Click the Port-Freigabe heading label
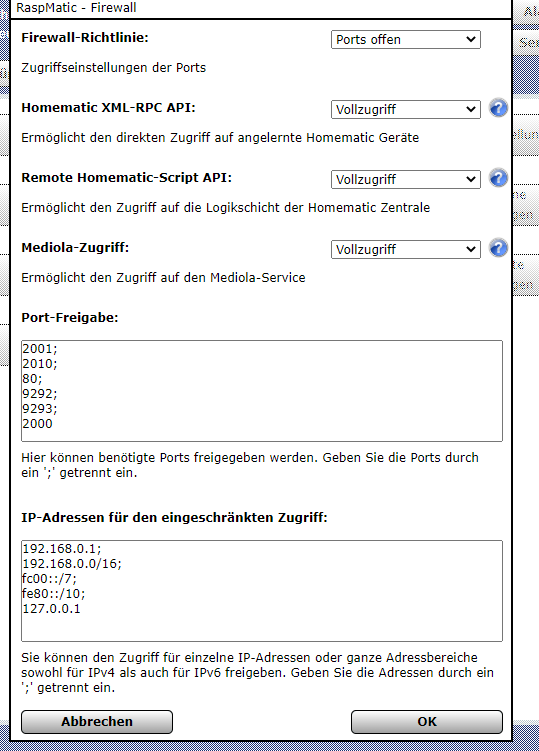Screen dimensions: 539x751 point(69,318)
